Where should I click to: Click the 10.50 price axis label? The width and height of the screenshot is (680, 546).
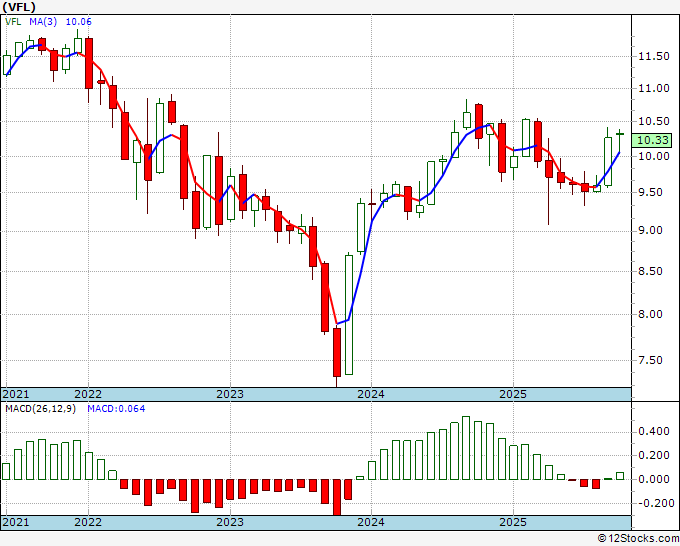point(654,121)
